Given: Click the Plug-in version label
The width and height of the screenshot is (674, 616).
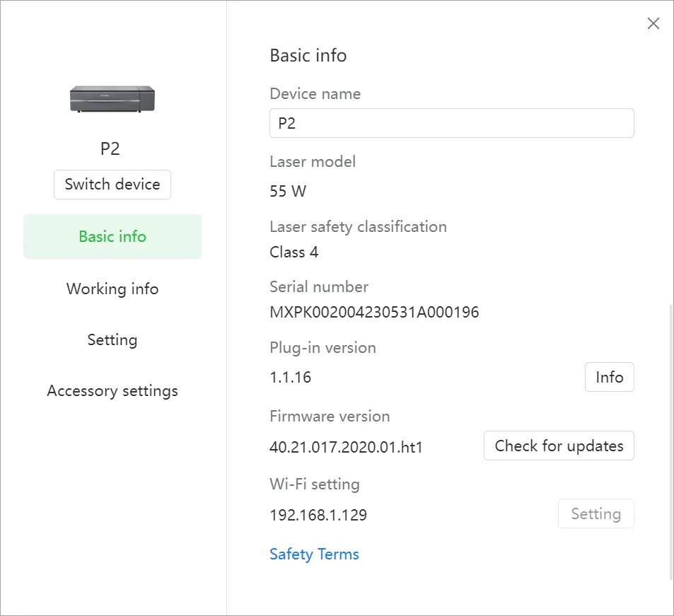Looking at the screenshot, I should (323, 348).
